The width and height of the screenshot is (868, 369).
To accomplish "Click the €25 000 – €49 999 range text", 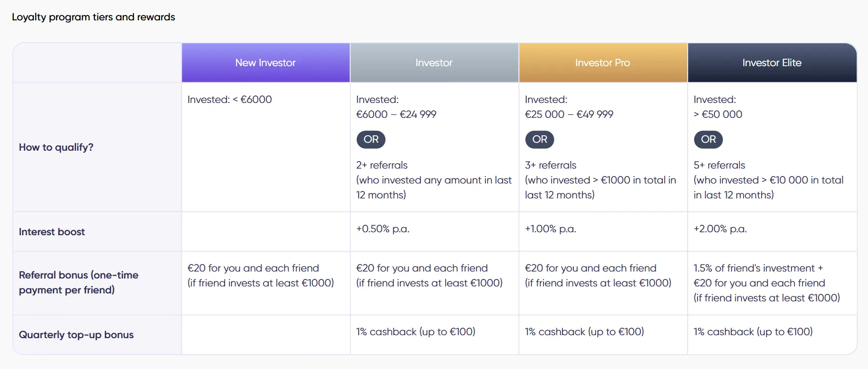I will (569, 114).
